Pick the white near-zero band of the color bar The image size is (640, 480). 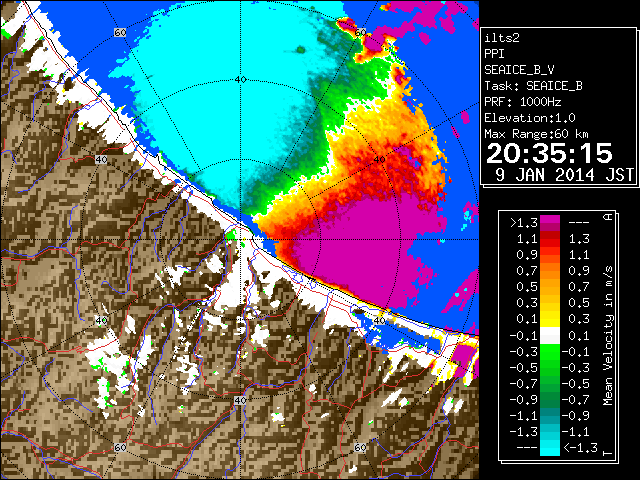(550, 336)
